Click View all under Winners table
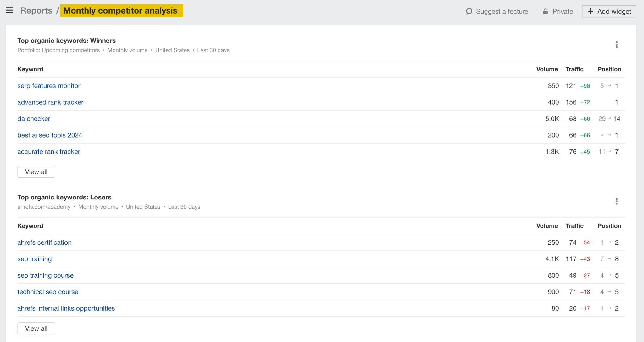Screen dimensions: 644x342 (x=36, y=172)
